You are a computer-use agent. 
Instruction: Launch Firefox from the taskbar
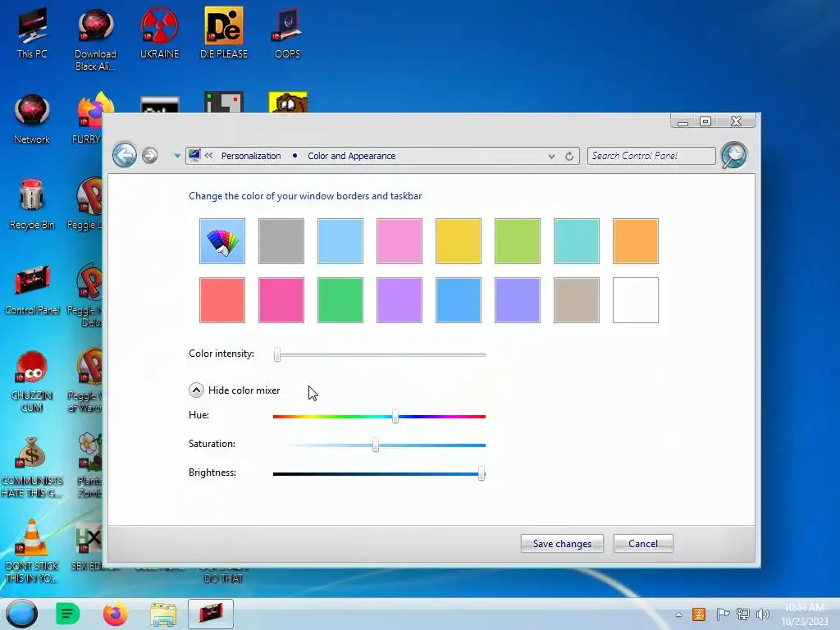pos(115,614)
